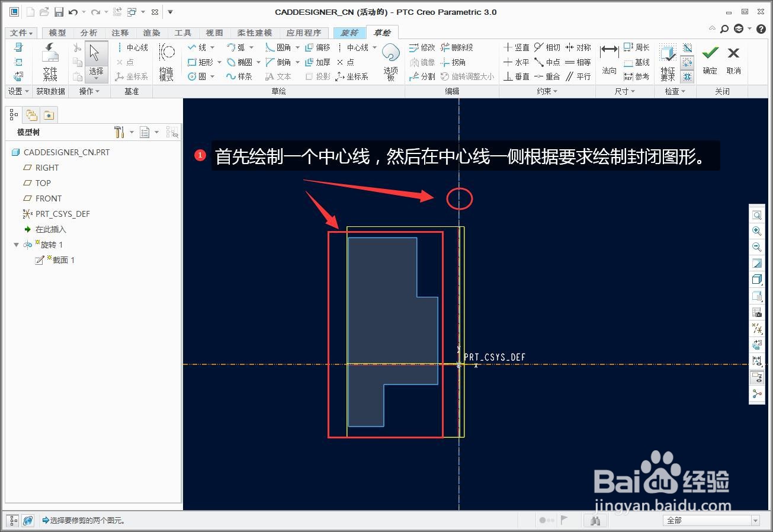773x532 pixels.
Task: Expand the 检查 (inspect) group dropdown
Action: (675, 91)
